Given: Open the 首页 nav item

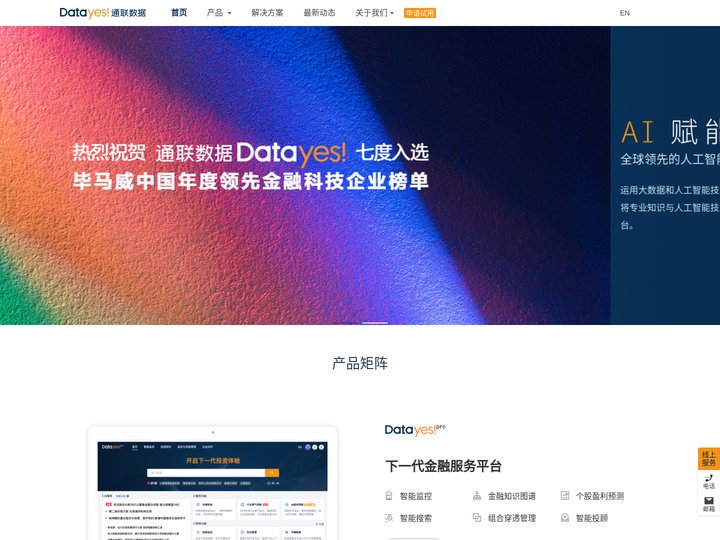Looking at the screenshot, I should [179, 13].
